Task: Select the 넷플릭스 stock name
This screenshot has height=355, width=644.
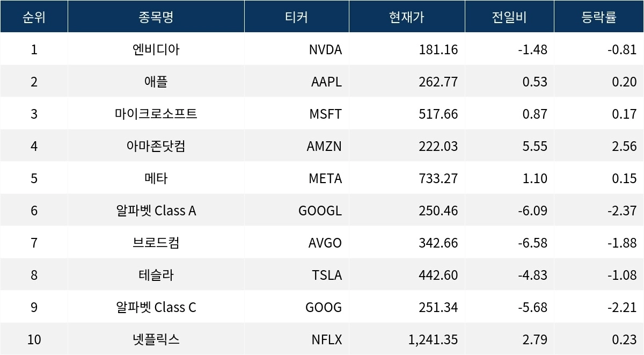Action: [156, 339]
